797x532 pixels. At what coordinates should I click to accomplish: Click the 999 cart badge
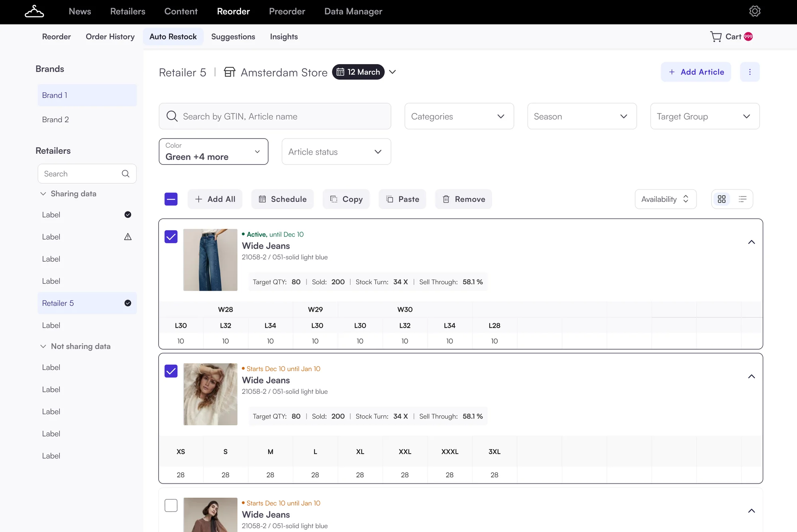point(748,37)
